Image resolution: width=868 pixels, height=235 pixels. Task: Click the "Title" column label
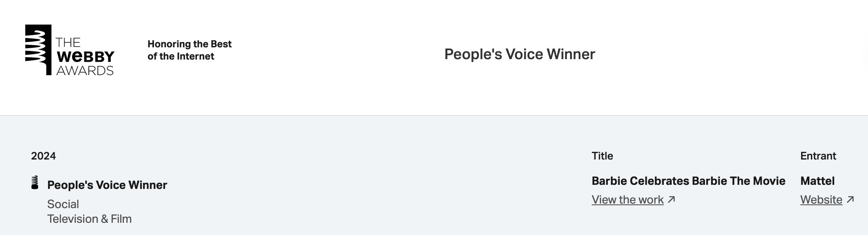point(602,156)
